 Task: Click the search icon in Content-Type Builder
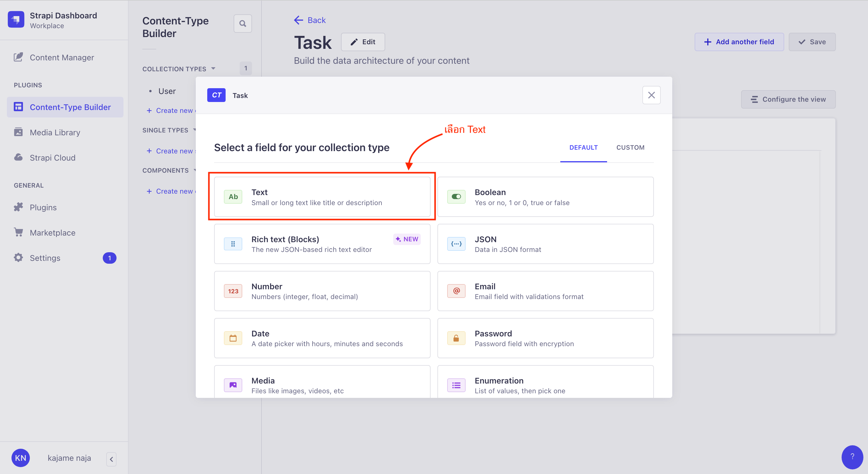coord(243,23)
